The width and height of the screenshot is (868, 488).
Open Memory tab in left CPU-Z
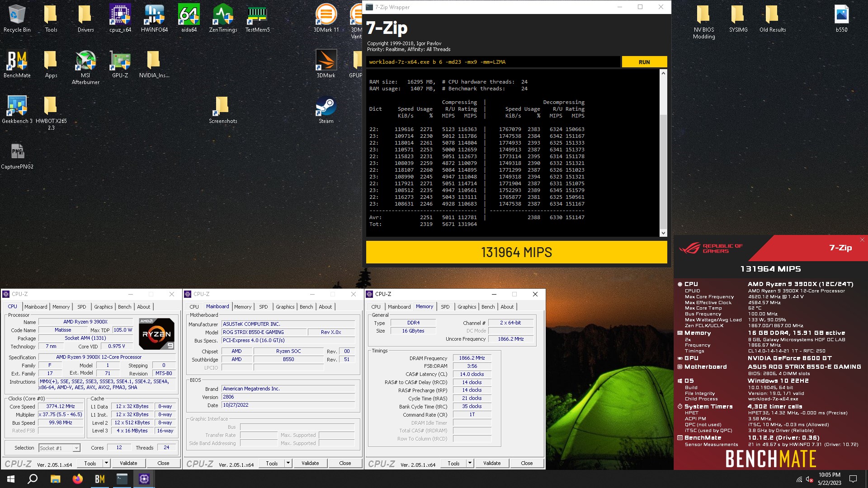tap(61, 307)
